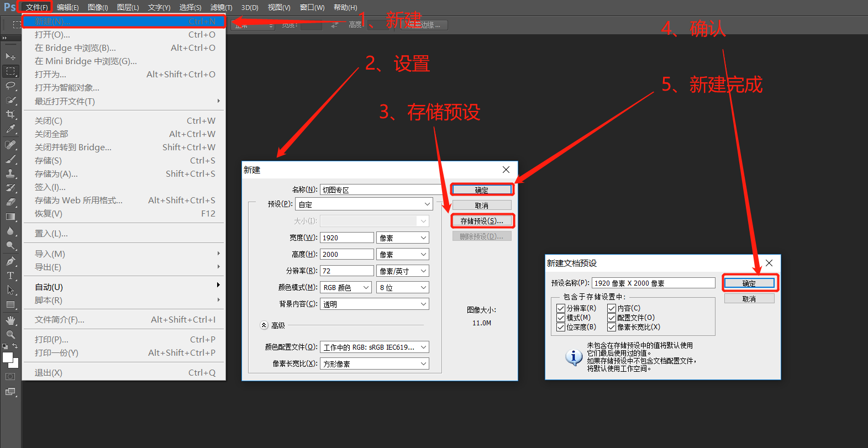Uncheck 像素长宽比(X) checkbox in preset dialog
This screenshot has width=868, height=448.
pos(612,327)
